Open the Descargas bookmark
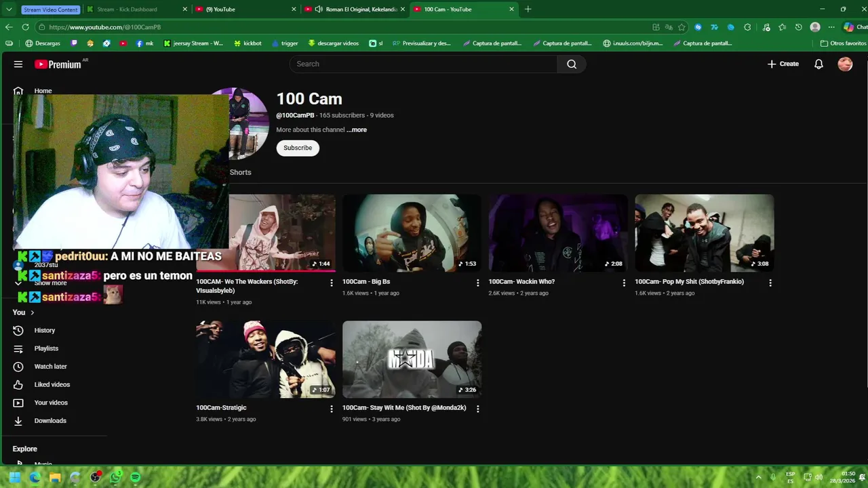 43,43
